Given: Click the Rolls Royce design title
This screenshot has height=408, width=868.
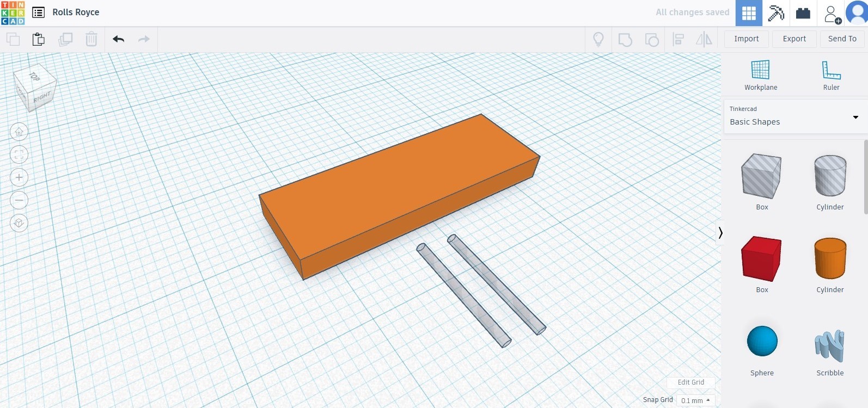Looking at the screenshot, I should [76, 12].
